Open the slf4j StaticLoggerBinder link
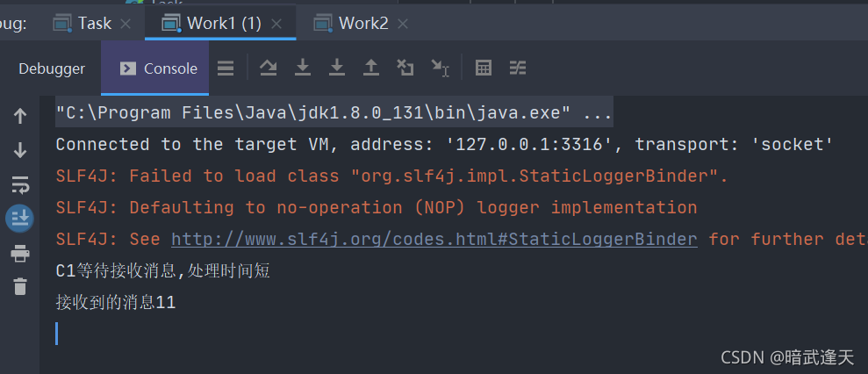This screenshot has width=868, height=374. click(434, 239)
